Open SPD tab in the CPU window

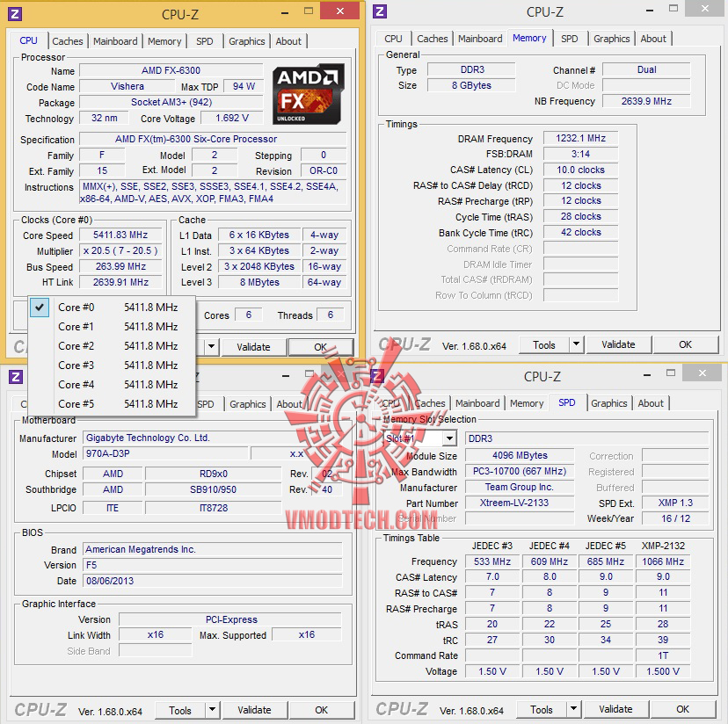(x=204, y=41)
